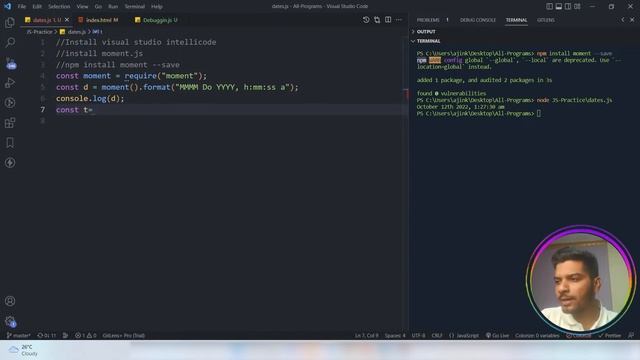Click the terminal prompt input line
The image size is (640, 360).
[x=479, y=113]
